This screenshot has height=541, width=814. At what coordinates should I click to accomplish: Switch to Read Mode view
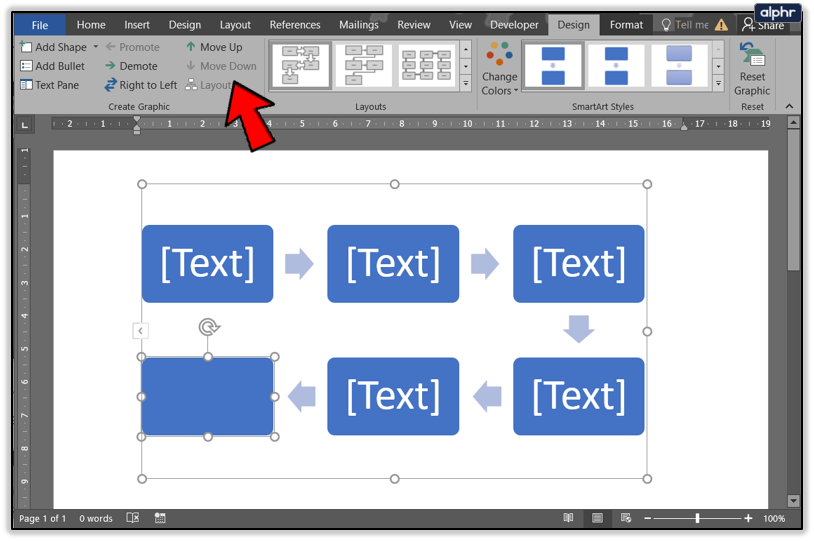click(568, 518)
